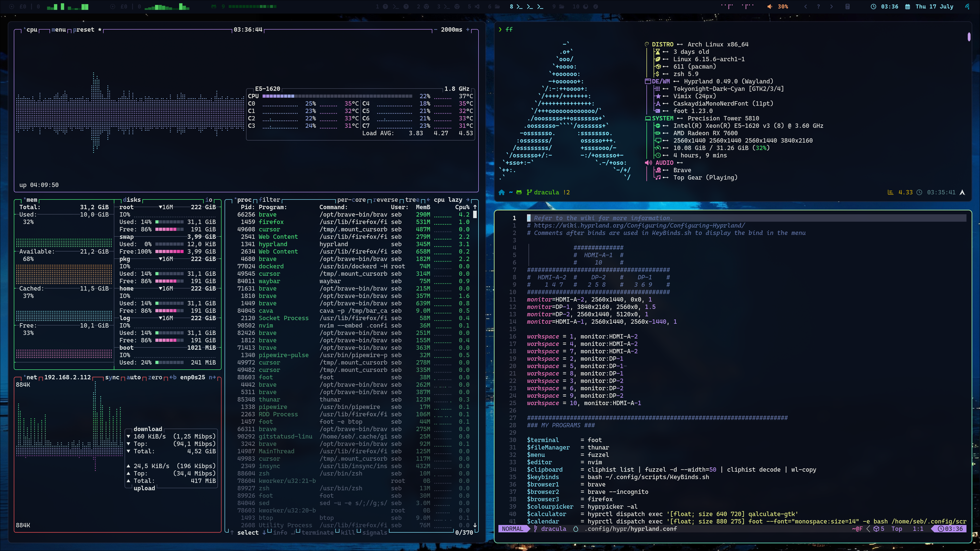Click the terminate button in btop footer
Image resolution: width=980 pixels, height=551 pixels.
pyautogui.click(x=317, y=533)
